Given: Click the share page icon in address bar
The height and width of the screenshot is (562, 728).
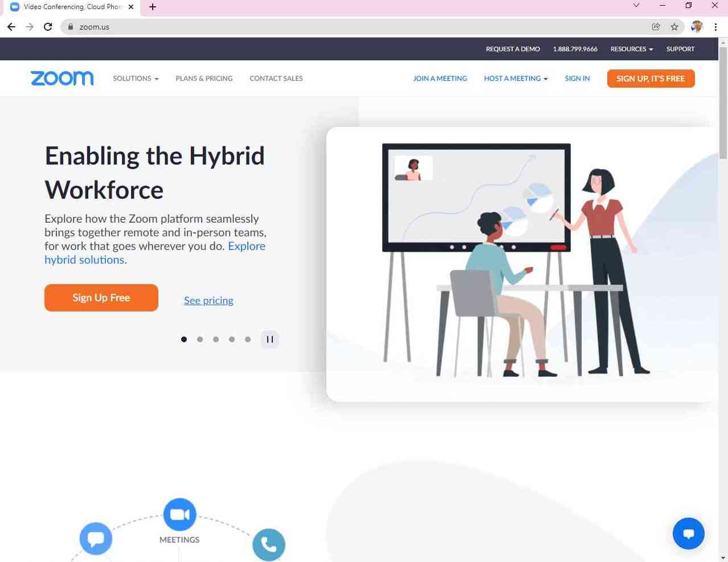Looking at the screenshot, I should click(656, 27).
